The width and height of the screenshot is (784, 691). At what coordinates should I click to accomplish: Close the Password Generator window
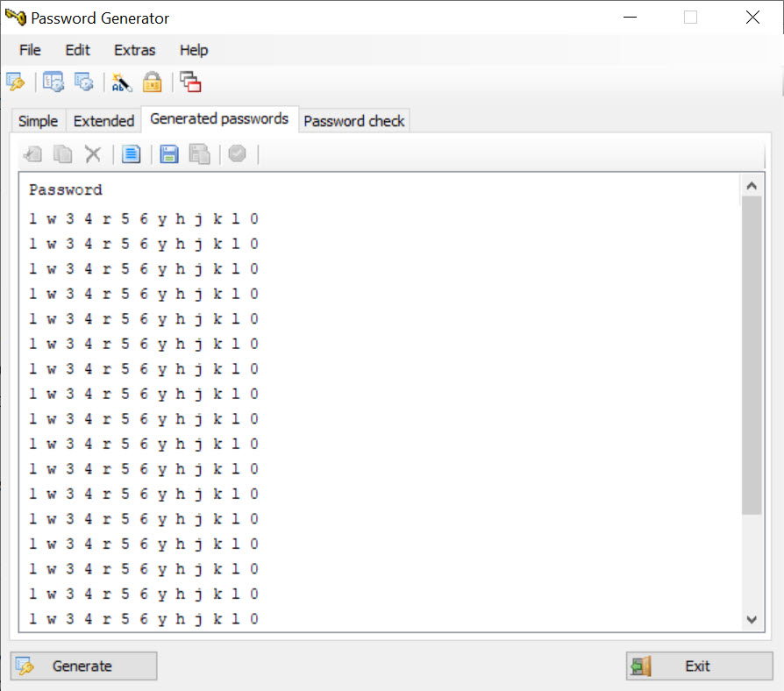752,18
